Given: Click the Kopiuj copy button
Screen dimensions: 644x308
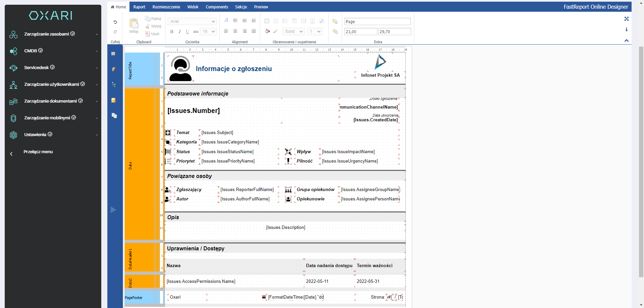Looking at the screenshot, I should click(x=153, y=19).
